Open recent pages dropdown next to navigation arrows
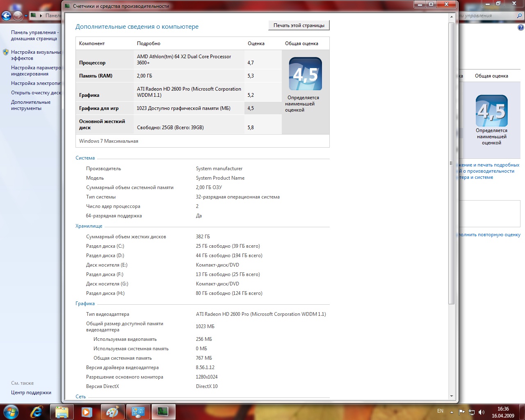This screenshot has height=420, width=525. click(x=26, y=16)
